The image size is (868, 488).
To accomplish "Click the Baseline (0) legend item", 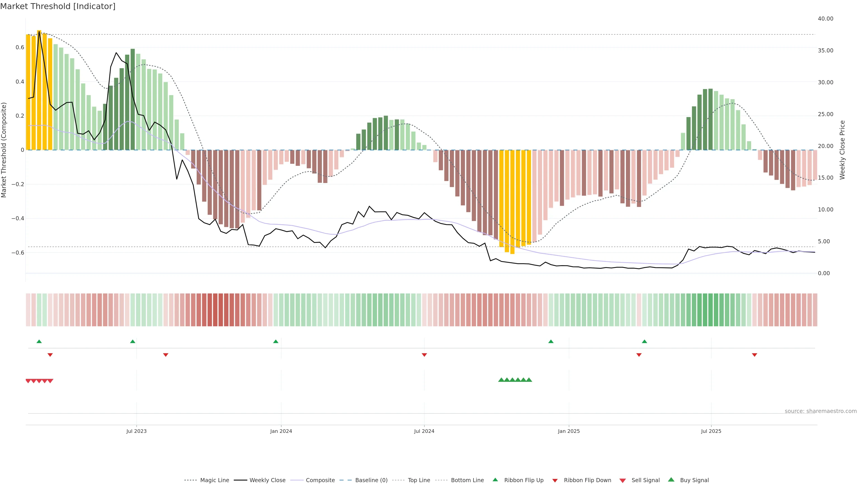I will pyautogui.click(x=371, y=480).
